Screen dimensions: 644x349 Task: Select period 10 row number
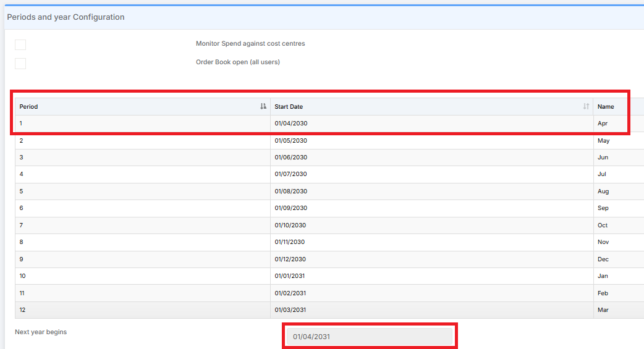23,276
